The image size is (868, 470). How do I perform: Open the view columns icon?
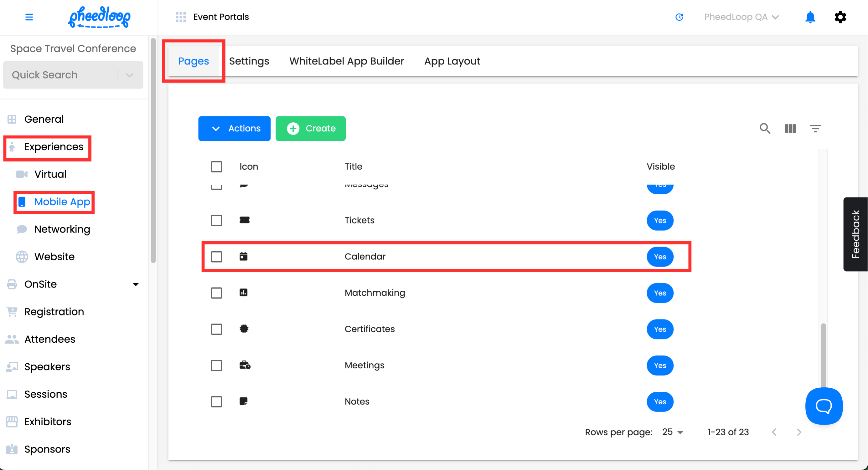790,128
